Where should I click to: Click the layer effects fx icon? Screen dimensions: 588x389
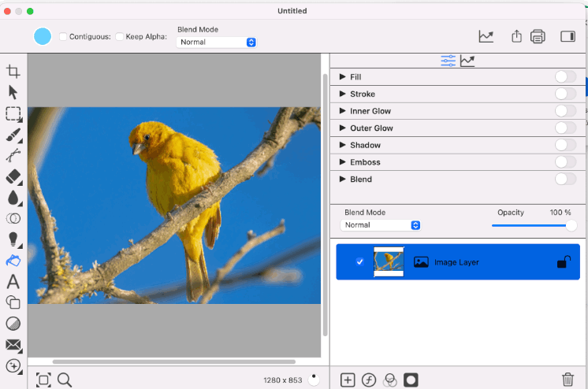(369, 380)
